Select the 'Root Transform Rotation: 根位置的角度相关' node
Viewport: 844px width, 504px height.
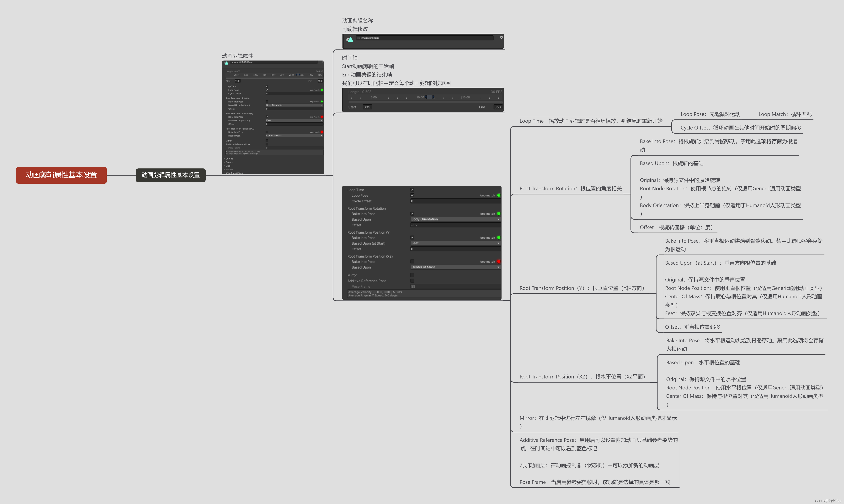(x=571, y=188)
